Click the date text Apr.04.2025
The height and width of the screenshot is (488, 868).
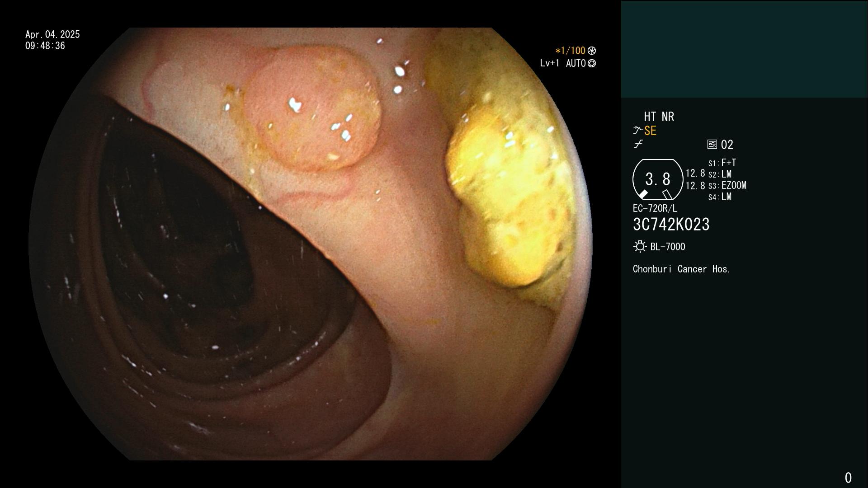pos(52,34)
